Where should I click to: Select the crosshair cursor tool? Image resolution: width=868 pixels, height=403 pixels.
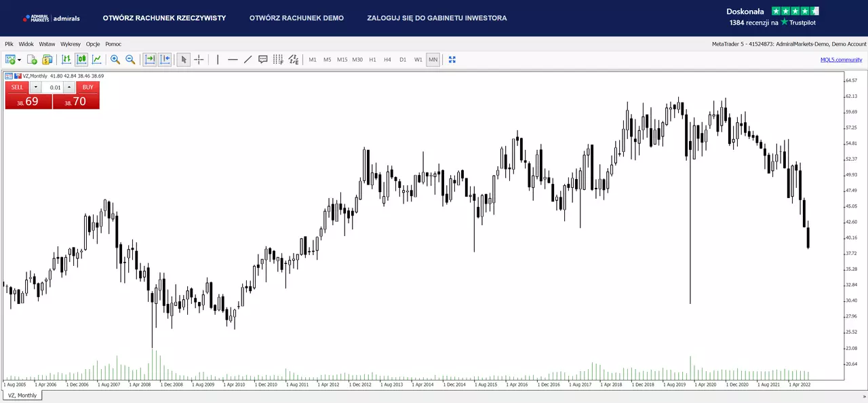click(199, 60)
